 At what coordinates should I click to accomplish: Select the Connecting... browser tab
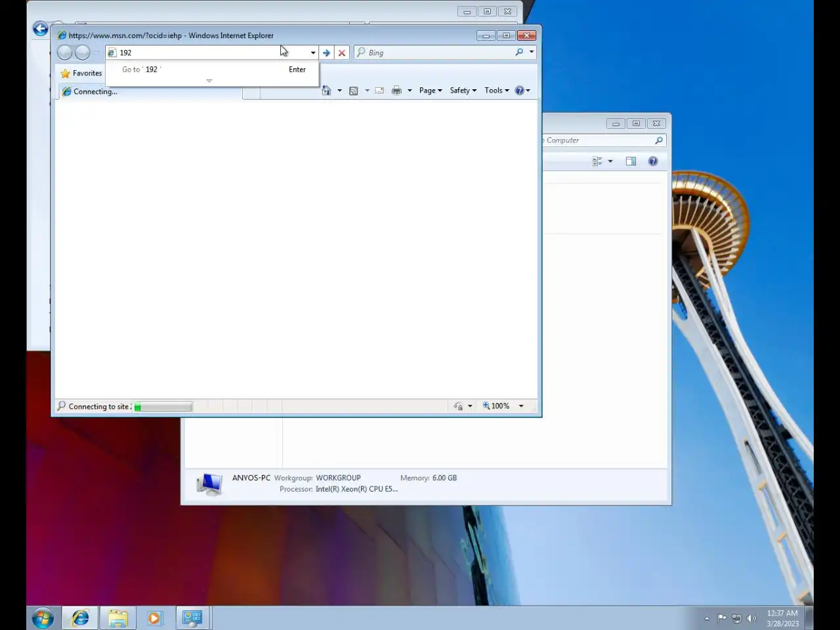pos(151,92)
